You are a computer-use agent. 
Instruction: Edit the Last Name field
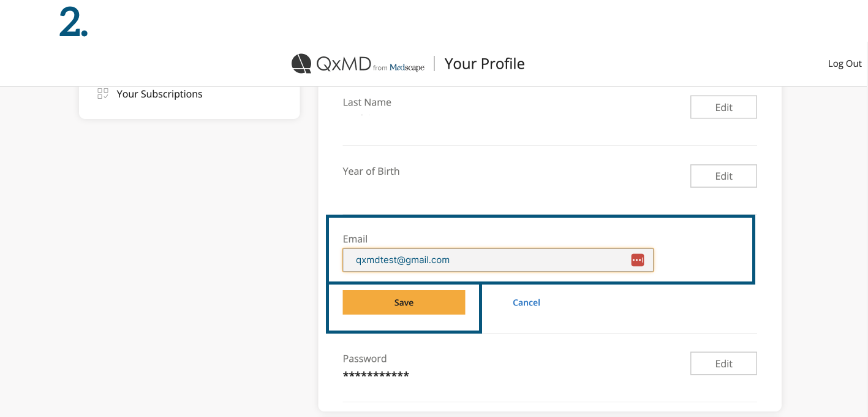coord(723,107)
